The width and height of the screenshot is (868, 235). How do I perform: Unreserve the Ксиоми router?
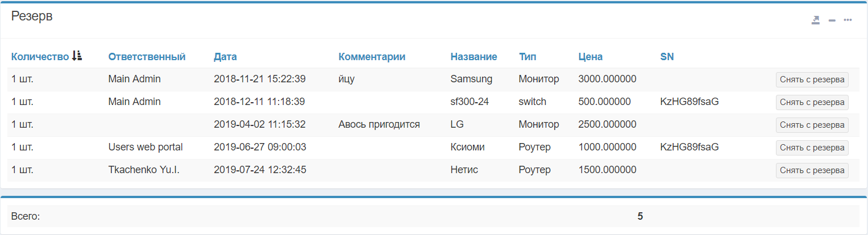click(x=812, y=148)
